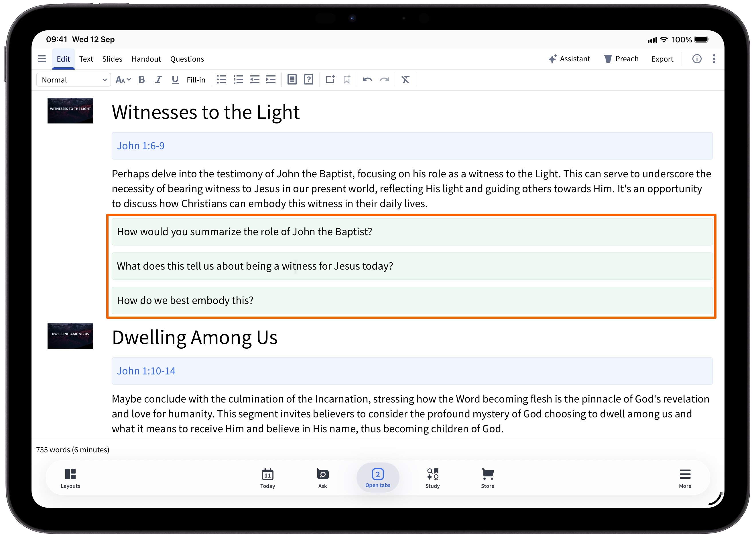Open the Assistant
Screen dimensions: 756x538
569,59
